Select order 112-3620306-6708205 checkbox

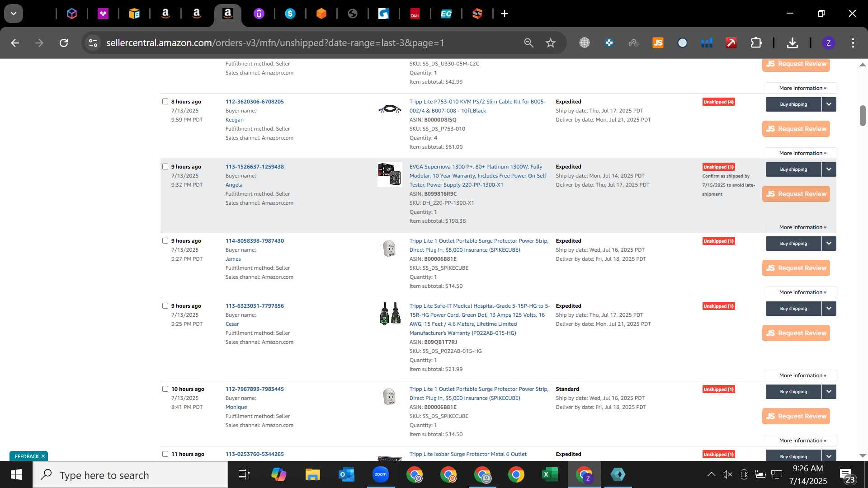coord(165,102)
